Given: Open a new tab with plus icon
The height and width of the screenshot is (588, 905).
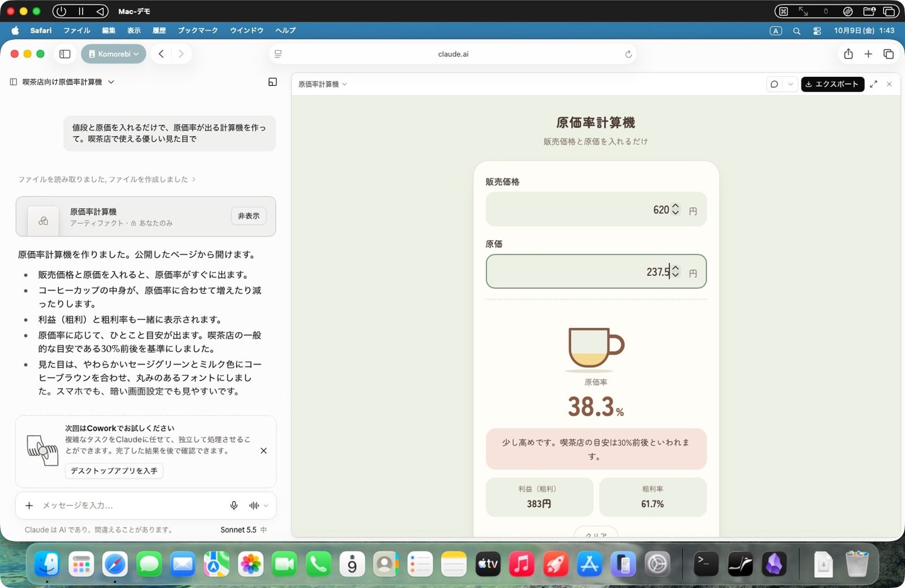Looking at the screenshot, I should pos(868,54).
